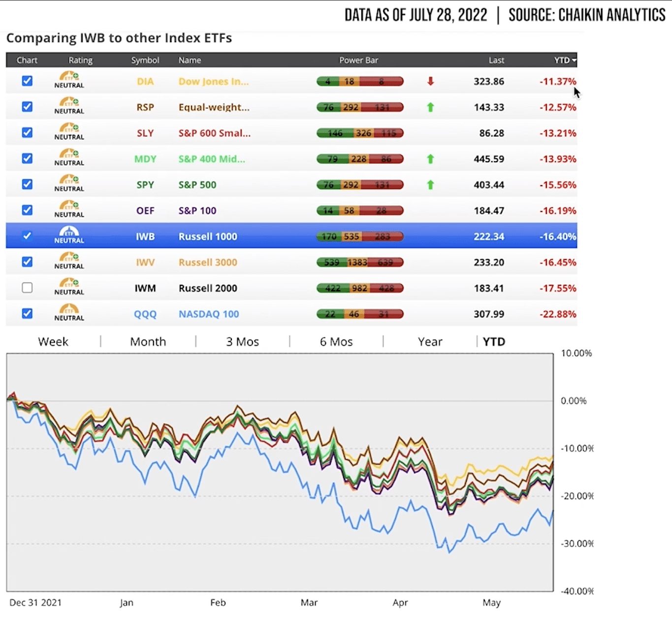Open the YTD column sort dropdown
This screenshot has height=625, width=672.
click(565, 60)
